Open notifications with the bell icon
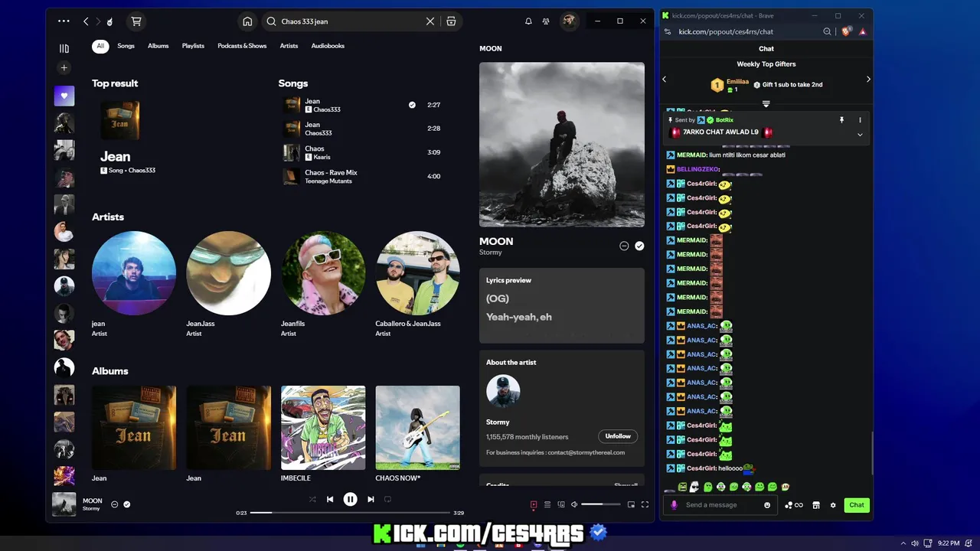The width and height of the screenshot is (980, 551). click(x=528, y=21)
